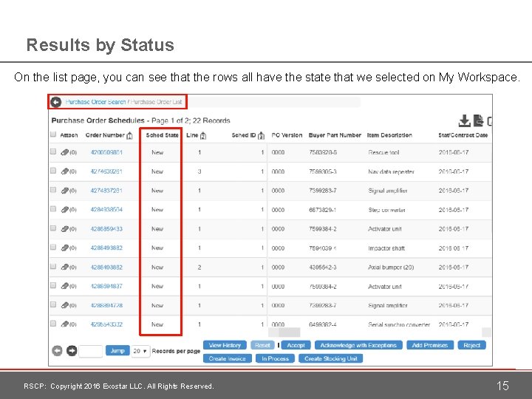Click the 'Purchase Order List' breadcrumb text
Screen dimensions: 532x399
pyautogui.click(x=157, y=102)
